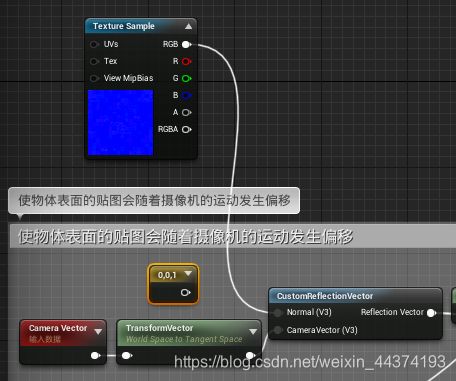The image size is (456, 381).
Task: Select the blue texture preview thumbnail
Action: (x=120, y=122)
